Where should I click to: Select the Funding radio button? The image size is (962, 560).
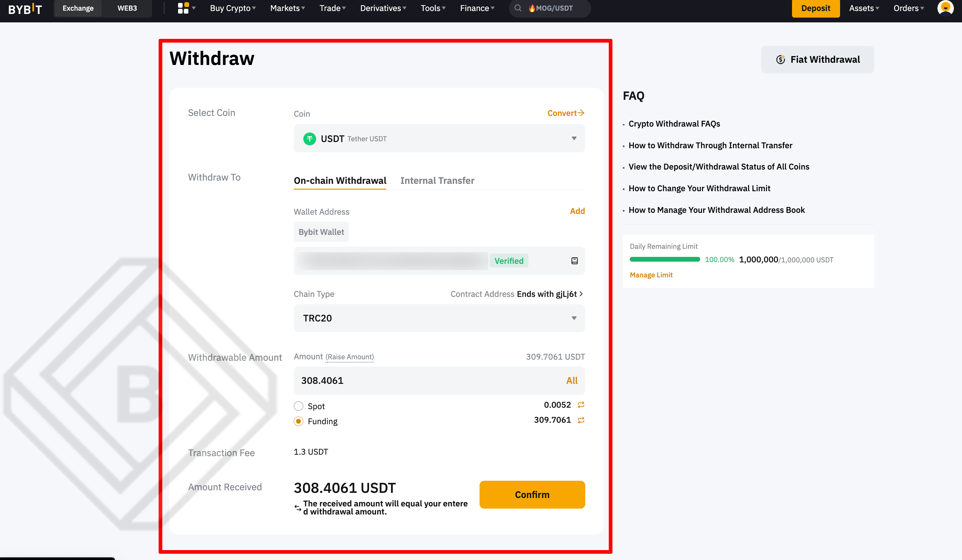tap(299, 421)
